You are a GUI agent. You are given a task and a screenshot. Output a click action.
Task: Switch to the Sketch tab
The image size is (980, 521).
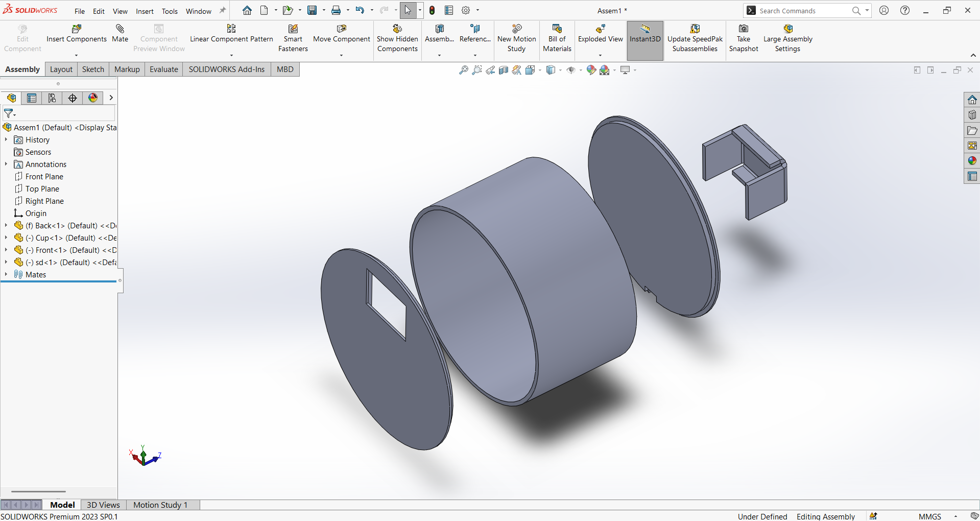point(93,69)
